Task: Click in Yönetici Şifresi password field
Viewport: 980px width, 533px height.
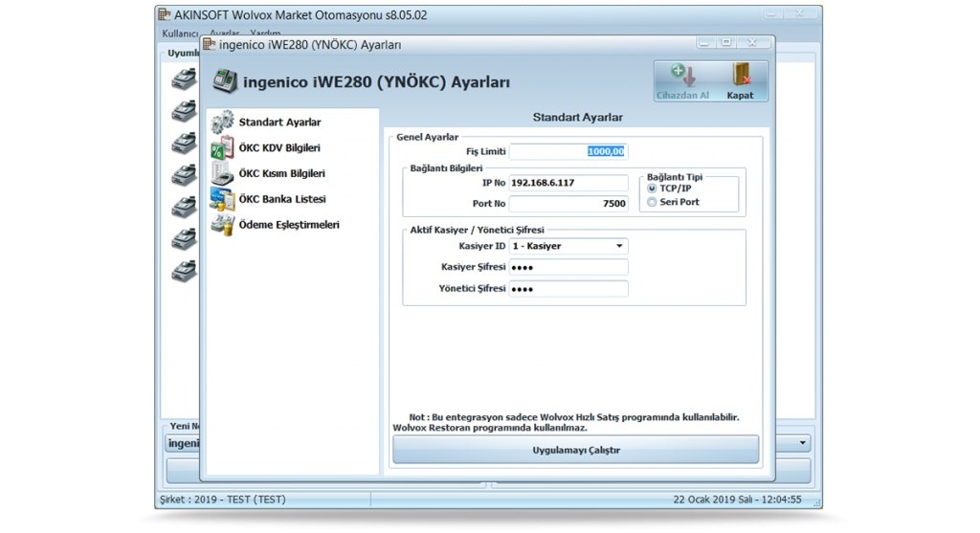Action: [568, 289]
